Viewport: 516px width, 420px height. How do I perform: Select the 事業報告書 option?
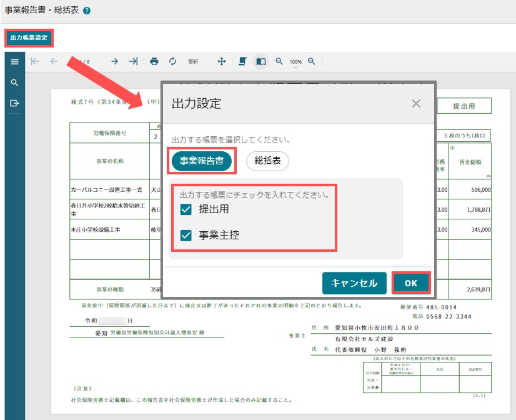pyautogui.click(x=202, y=161)
